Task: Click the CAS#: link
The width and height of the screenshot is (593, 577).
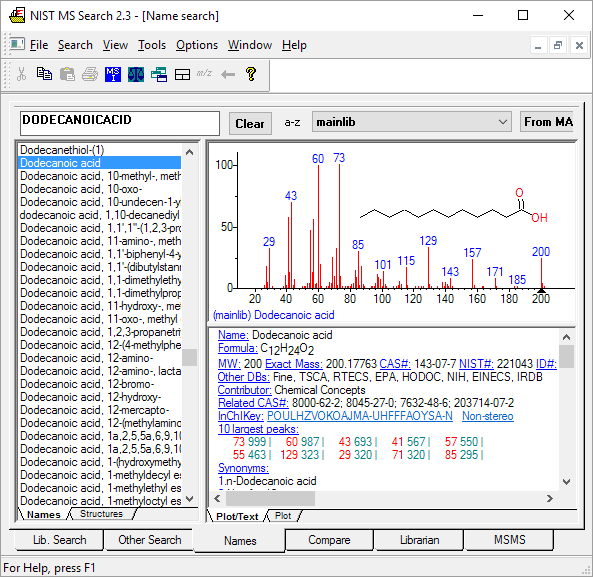Action: click(395, 364)
